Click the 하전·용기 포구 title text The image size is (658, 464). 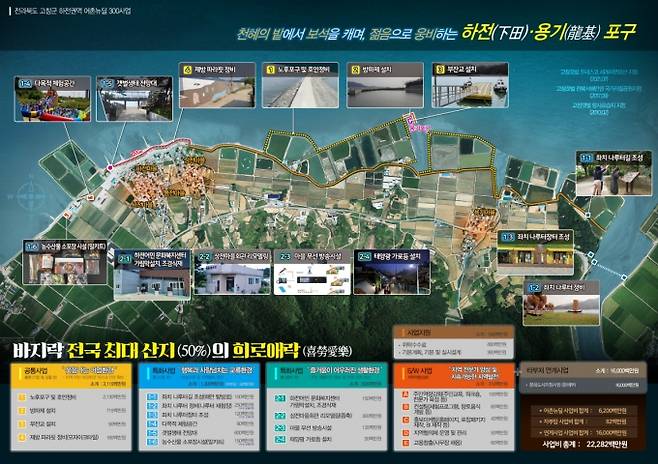(x=549, y=32)
